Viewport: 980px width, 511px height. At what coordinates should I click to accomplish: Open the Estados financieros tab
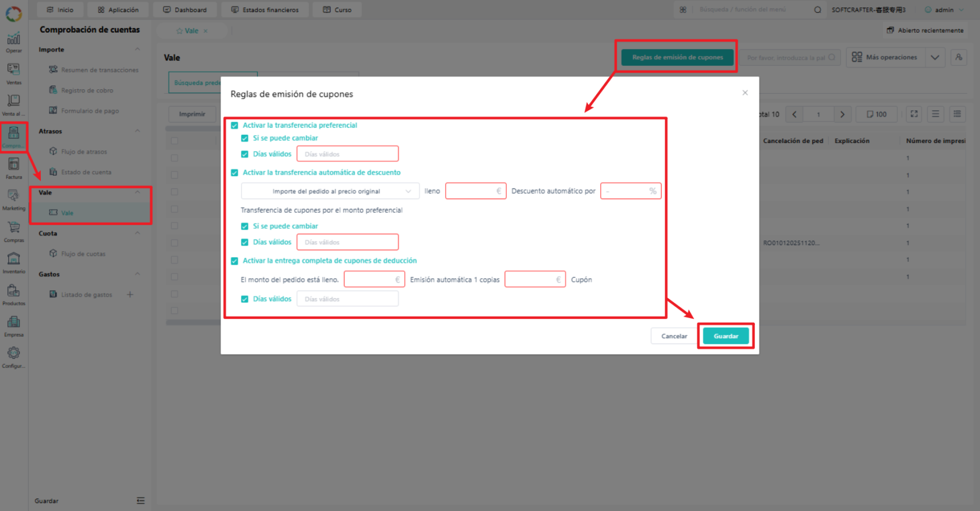[x=265, y=10]
